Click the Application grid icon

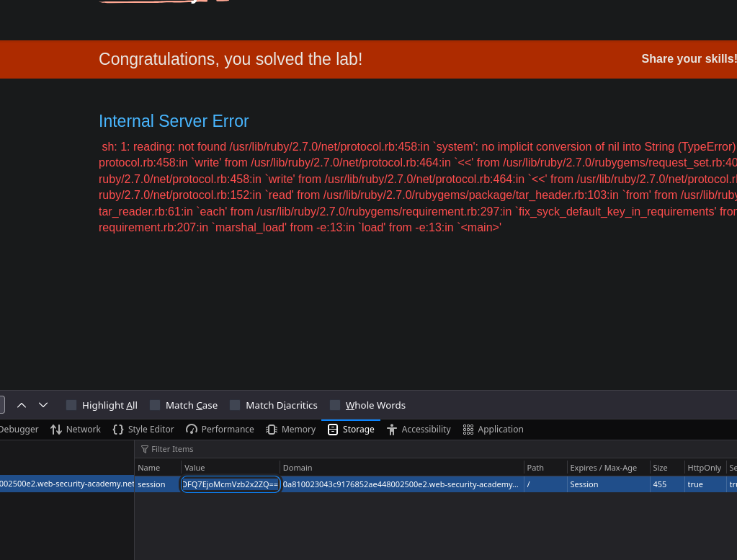[468, 430]
